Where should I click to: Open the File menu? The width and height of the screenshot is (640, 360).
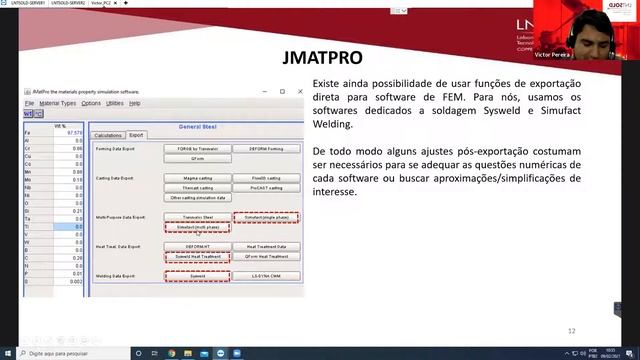[x=29, y=103]
